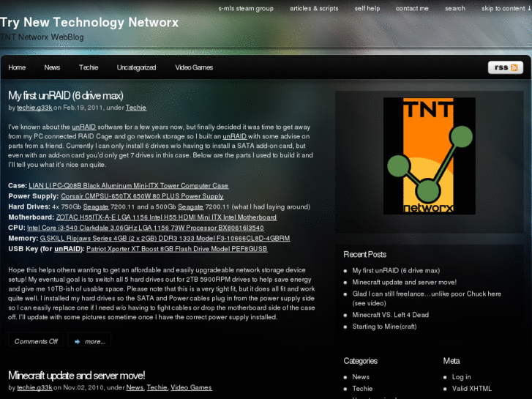Click second unRAID link in intro paragraph
532x399 pixels.
(x=234, y=137)
